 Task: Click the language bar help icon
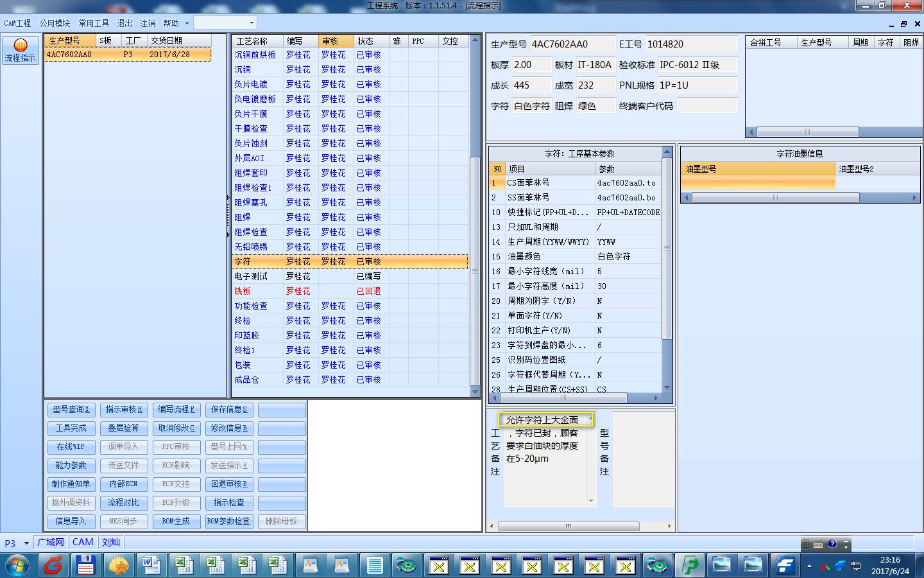tap(832, 544)
